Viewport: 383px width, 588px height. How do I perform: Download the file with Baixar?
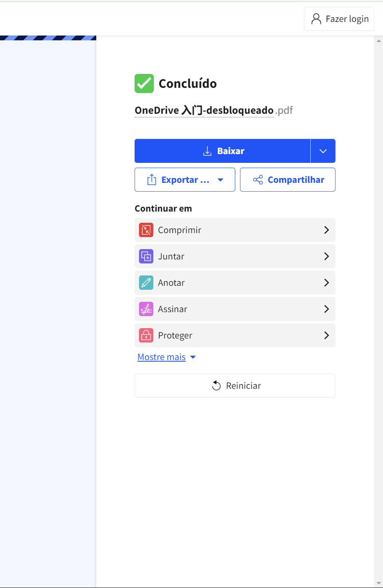pos(222,151)
